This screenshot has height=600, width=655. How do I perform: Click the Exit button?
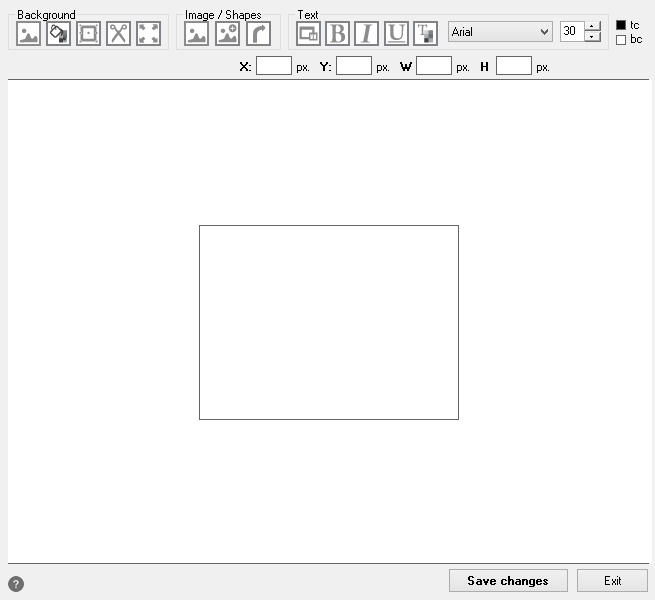(x=612, y=581)
